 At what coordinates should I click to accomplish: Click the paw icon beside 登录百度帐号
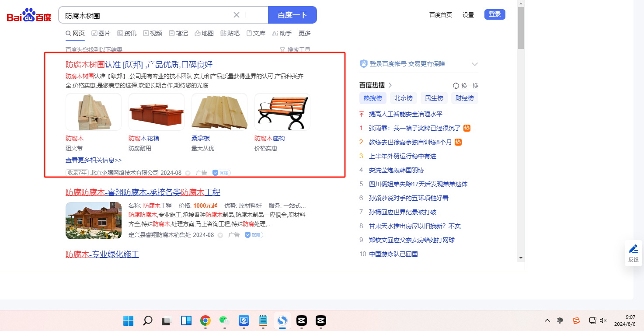[x=364, y=64]
